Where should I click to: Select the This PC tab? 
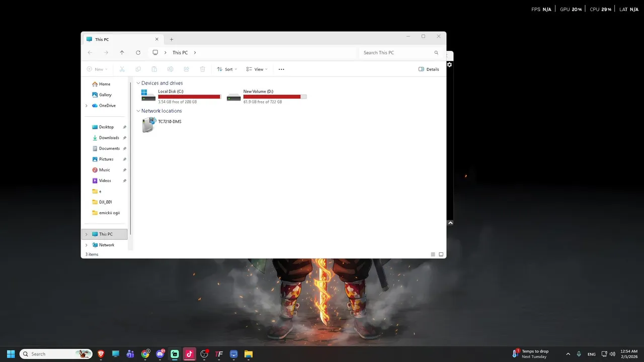[122, 39]
